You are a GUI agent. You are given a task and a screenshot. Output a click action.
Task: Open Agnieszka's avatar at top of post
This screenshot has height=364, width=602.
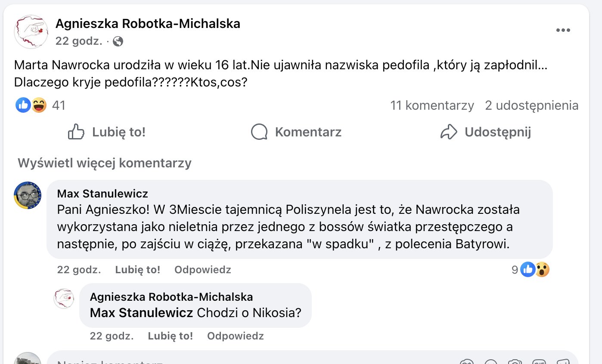tap(31, 32)
